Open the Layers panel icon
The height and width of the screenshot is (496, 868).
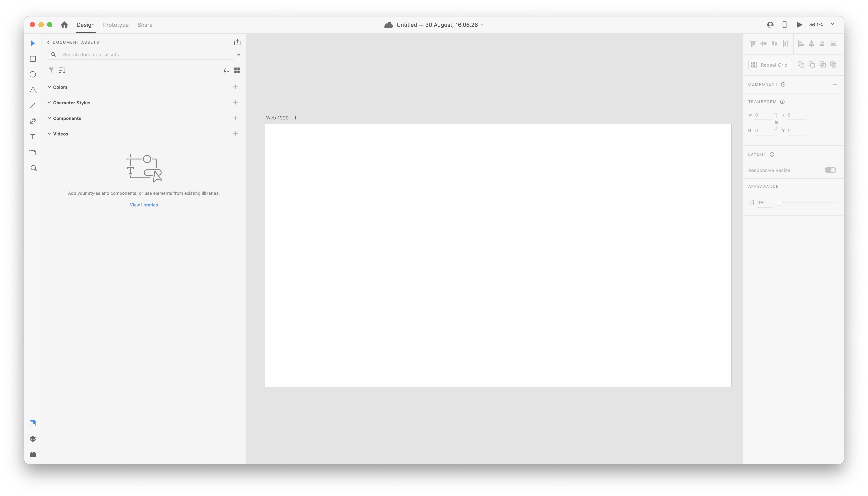click(x=33, y=439)
